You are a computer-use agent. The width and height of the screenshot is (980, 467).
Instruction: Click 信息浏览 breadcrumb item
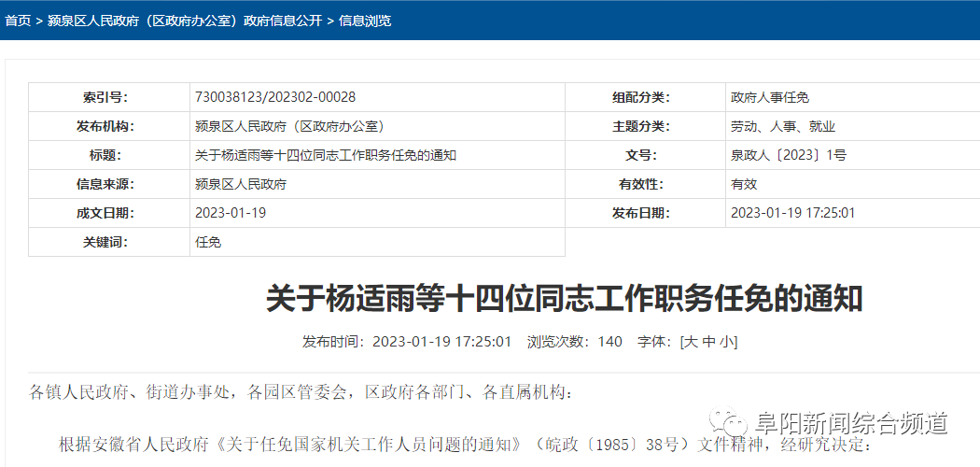(364, 21)
